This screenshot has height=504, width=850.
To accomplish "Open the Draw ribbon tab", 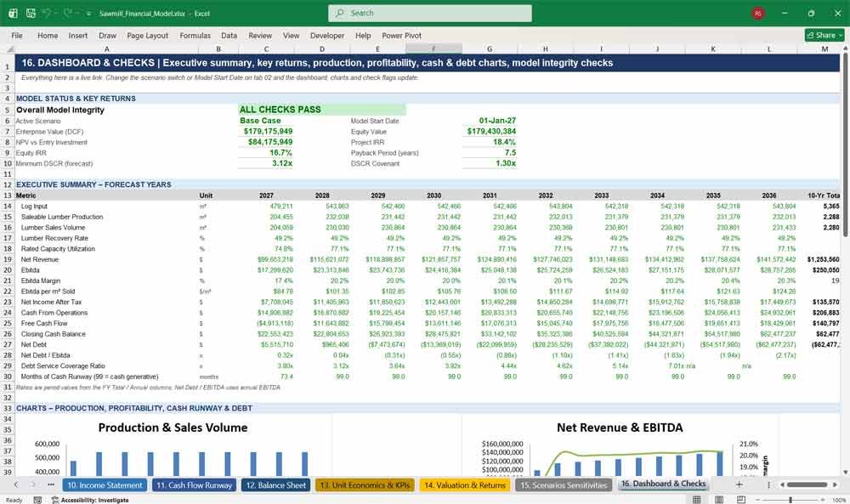I will pyautogui.click(x=107, y=35).
